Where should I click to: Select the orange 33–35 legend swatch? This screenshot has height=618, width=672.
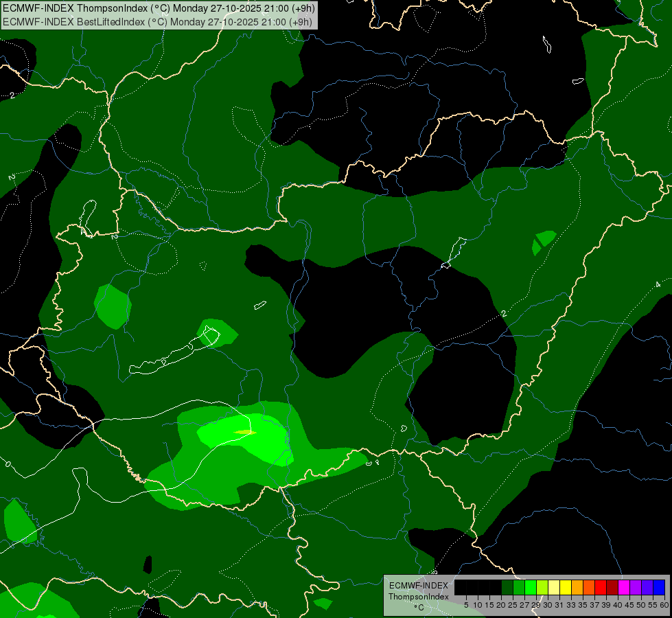click(577, 587)
